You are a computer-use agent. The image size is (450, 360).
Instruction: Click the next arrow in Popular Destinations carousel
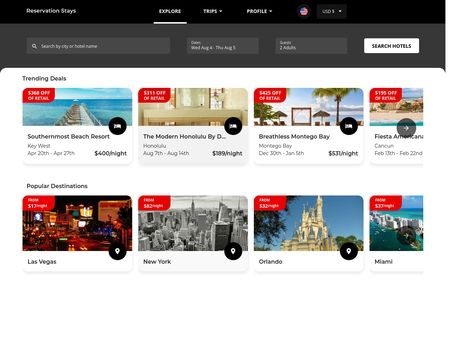pos(406,236)
